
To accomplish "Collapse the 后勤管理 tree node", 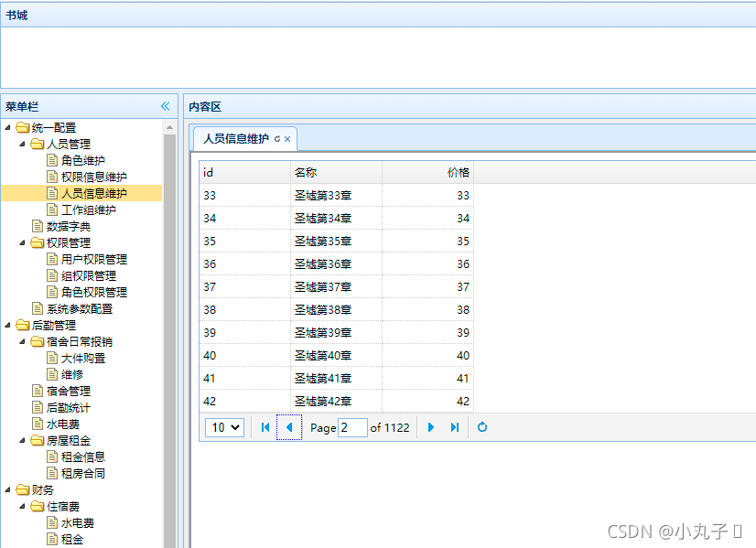I will coord(7,326).
